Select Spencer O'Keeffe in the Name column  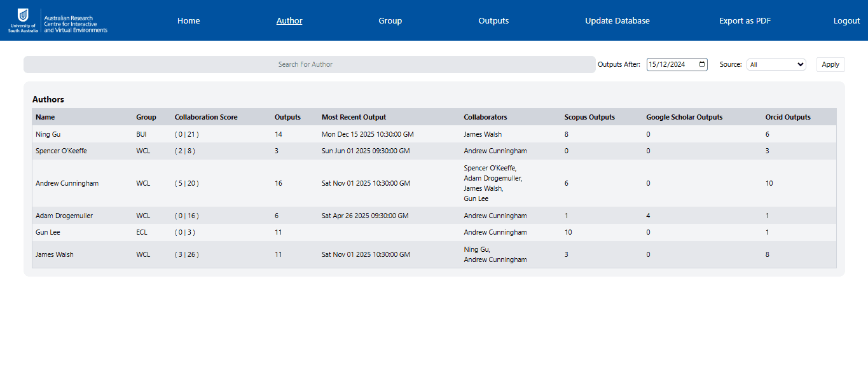tap(61, 151)
